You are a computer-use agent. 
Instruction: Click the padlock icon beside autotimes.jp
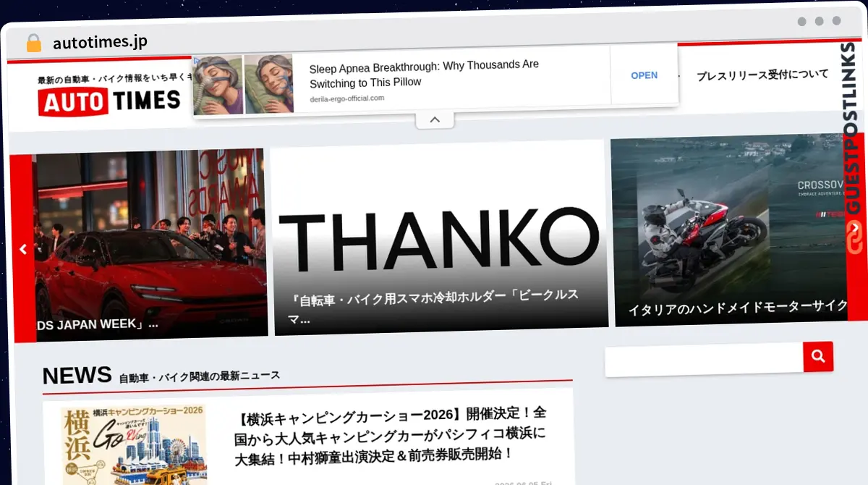pos(33,43)
